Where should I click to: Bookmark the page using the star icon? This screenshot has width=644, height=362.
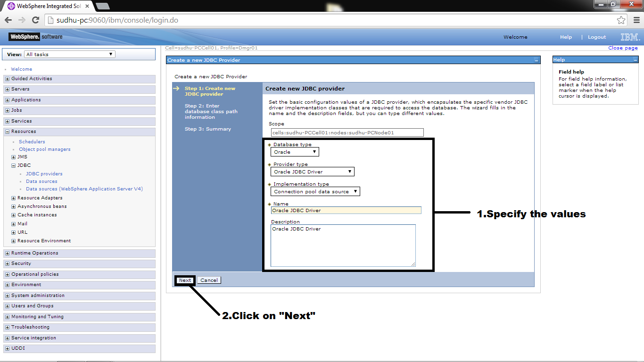[x=621, y=20]
